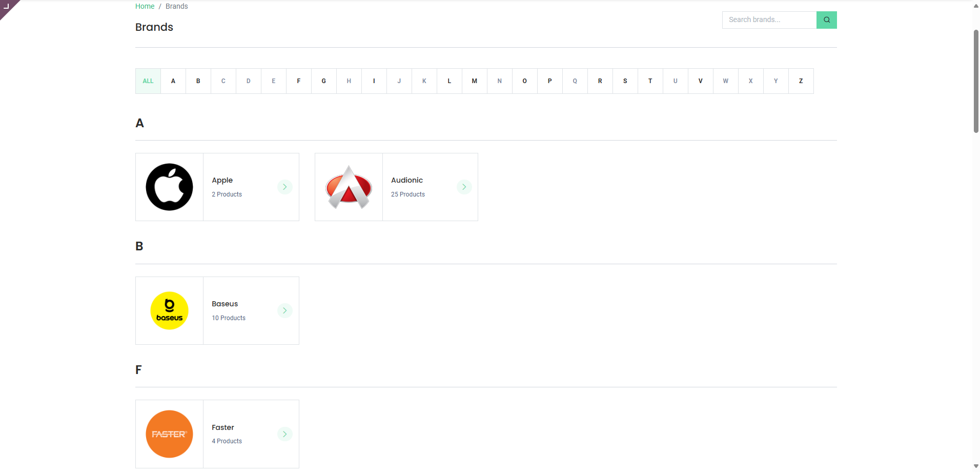The image size is (980, 472).
Task: Click the disabled letter X filter
Action: coord(751,81)
